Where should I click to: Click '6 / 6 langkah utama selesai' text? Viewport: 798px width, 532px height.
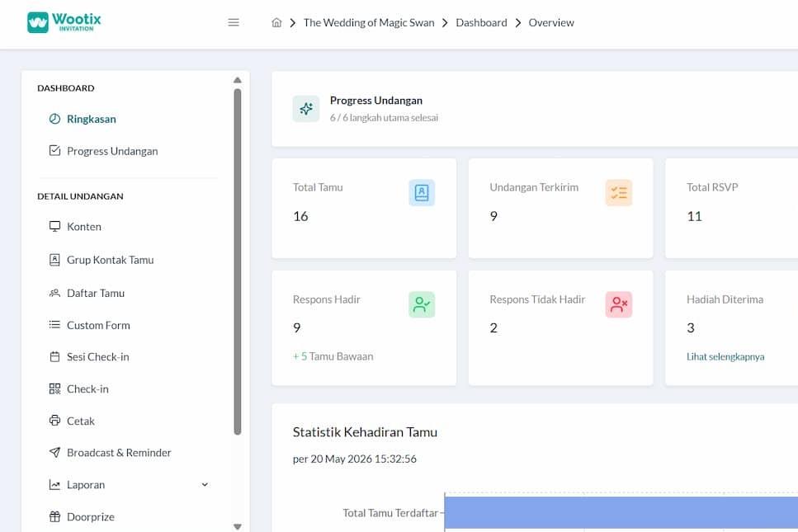tap(384, 117)
